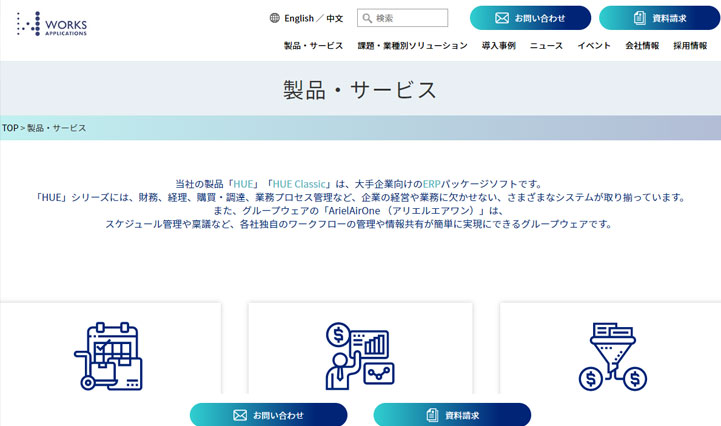Follow the HUE link in the description
Screen dimensions: 721x426
coord(243,184)
